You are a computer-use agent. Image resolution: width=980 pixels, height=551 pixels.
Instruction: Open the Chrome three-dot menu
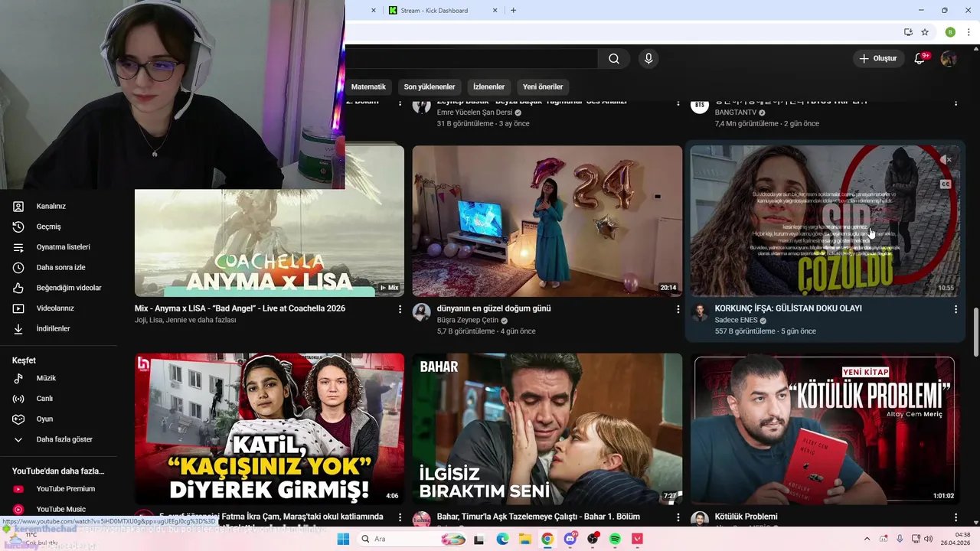coord(969,32)
